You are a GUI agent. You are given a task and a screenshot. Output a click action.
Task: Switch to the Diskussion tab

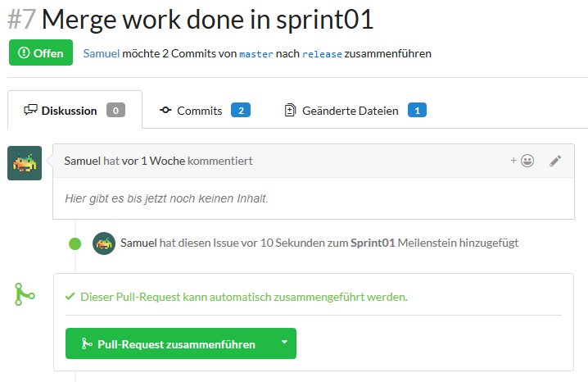coord(74,111)
